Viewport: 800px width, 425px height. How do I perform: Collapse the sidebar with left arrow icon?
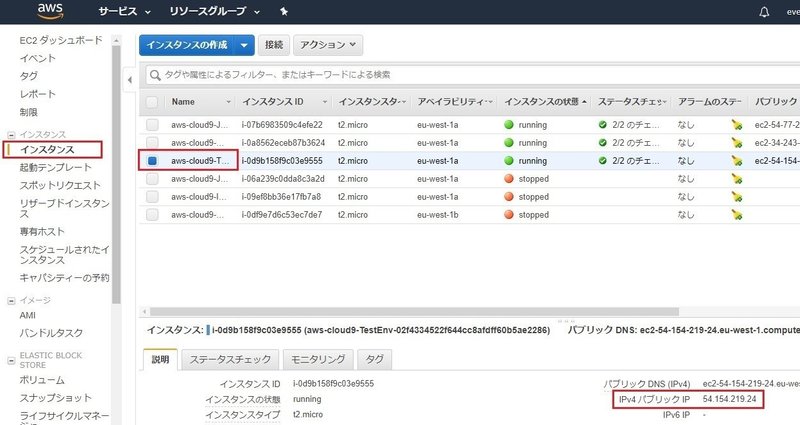(x=130, y=80)
